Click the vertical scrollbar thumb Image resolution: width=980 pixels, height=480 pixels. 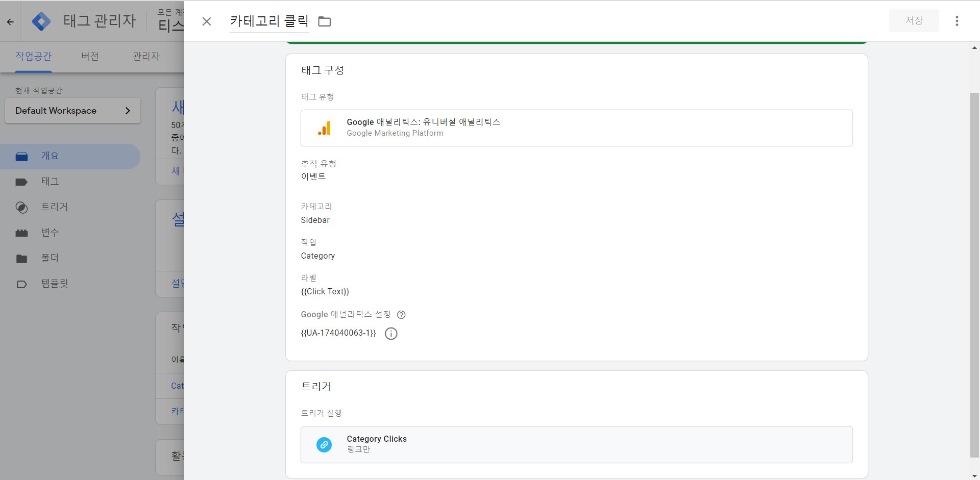(x=974, y=275)
